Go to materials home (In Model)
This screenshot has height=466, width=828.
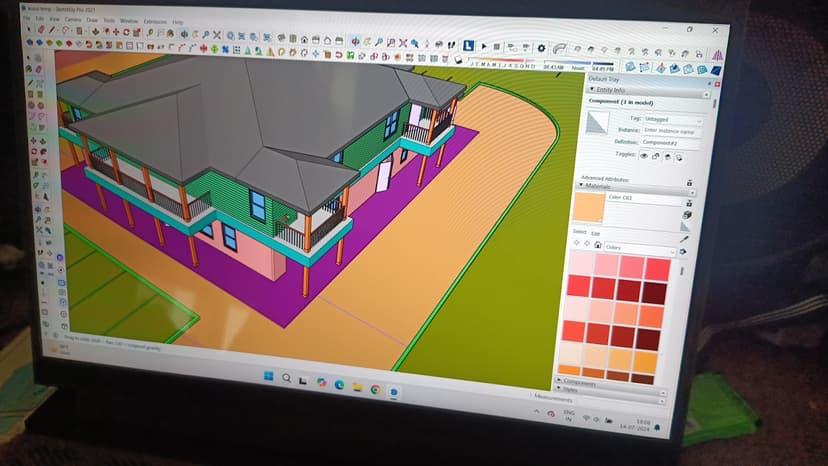click(598, 245)
